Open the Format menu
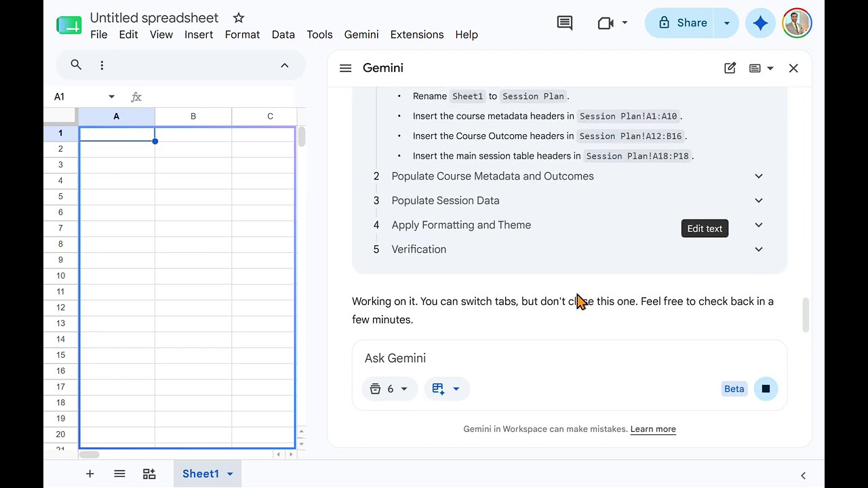This screenshot has height=488, width=868. click(242, 35)
